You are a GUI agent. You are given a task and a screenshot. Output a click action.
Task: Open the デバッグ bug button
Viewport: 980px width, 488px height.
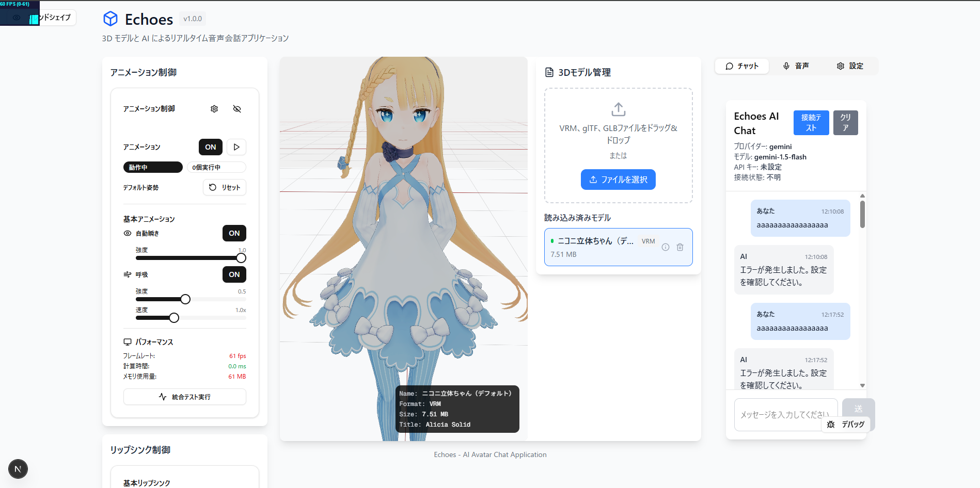pos(845,424)
